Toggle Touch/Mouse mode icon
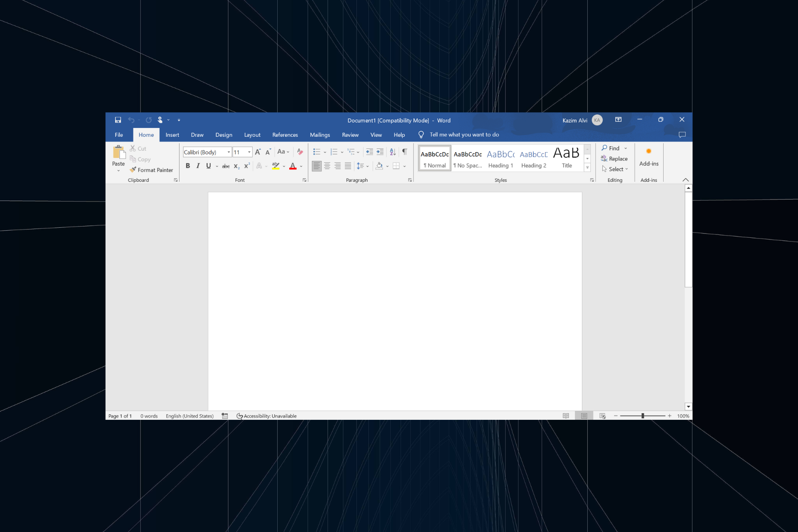Viewport: 798px width, 532px height. click(x=160, y=120)
